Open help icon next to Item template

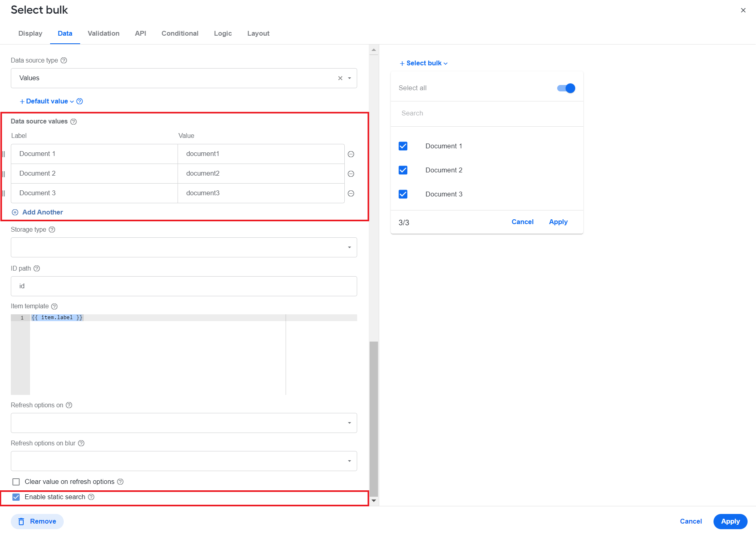[x=55, y=306]
